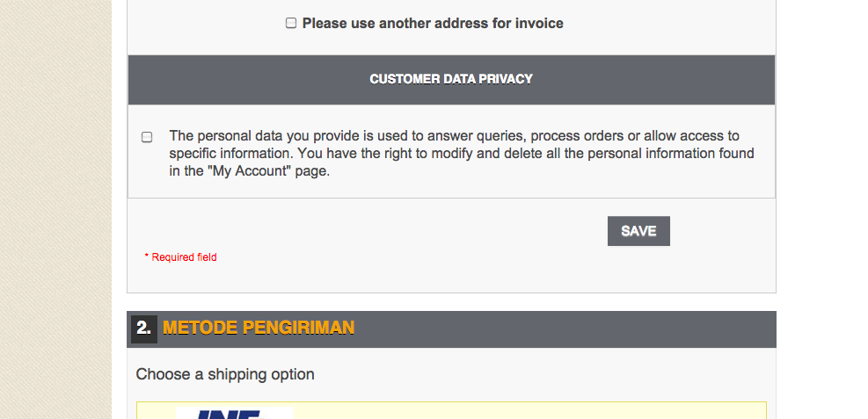Check "Please use another address for invoice" box
This screenshot has height=419, width=868.
(291, 24)
